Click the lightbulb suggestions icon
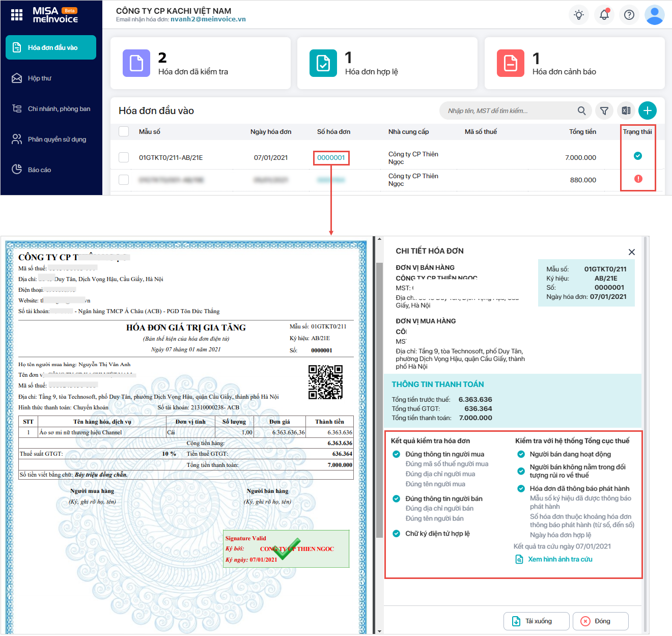Viewport: 672px width, 636px height. tap(578, 15)
